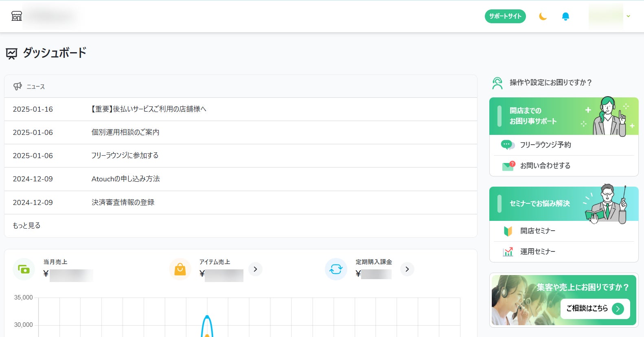
Task: Click the growth chart icon for 運用セミナー
Action: point(508,252)
